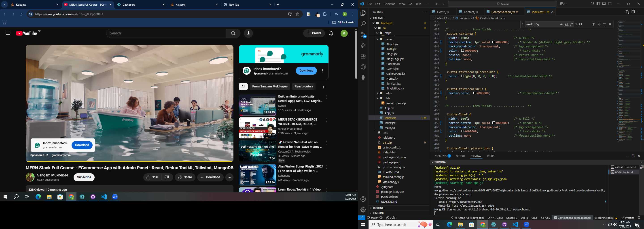Collapse the frontend folder in Explorer
The width and height of the screenshot is (644, 229).
point(374,23)
